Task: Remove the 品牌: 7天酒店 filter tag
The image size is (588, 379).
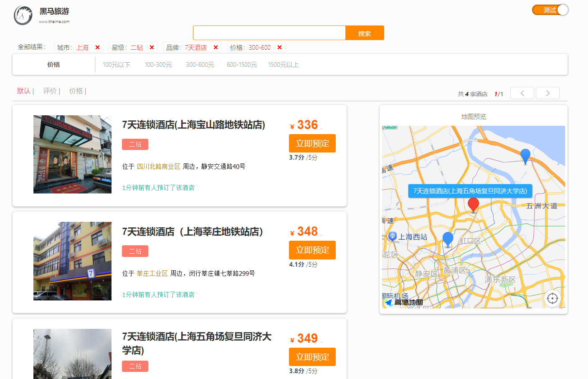Action: click(x=215, y=47)
